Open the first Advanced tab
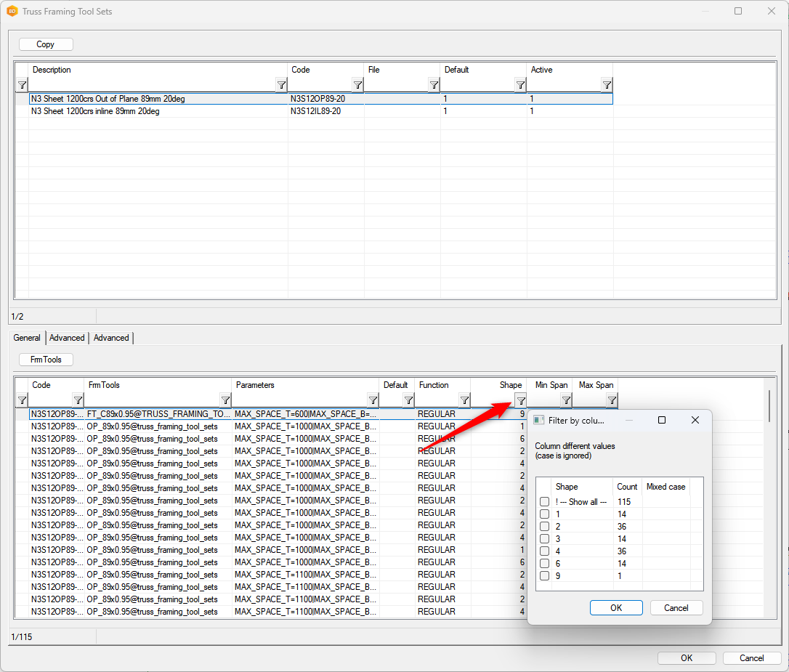 [x=67, y=338]
